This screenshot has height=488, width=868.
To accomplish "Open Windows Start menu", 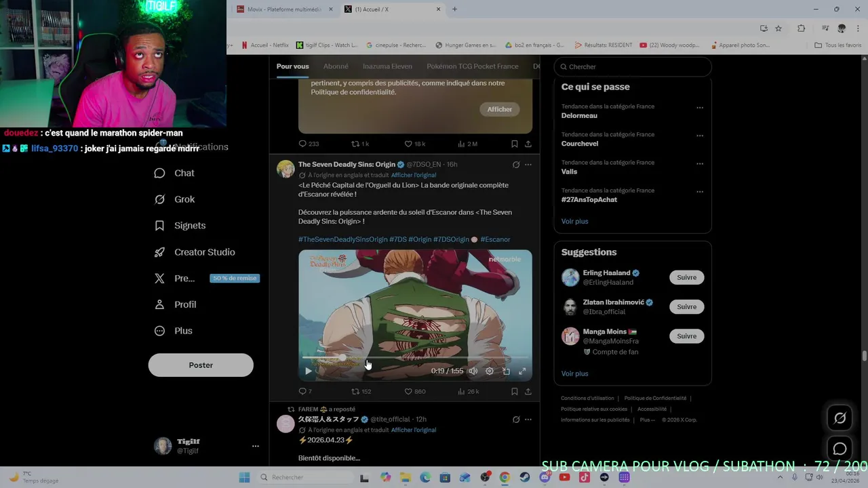I will click(244, 477).
